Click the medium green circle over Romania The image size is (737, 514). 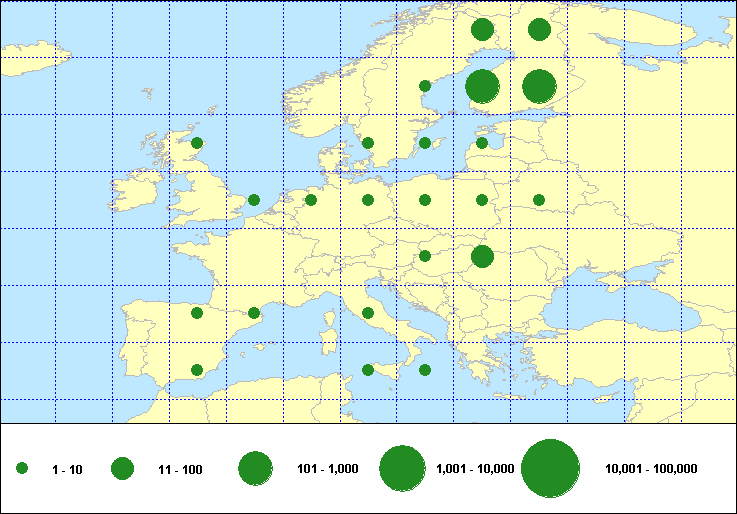482,257
